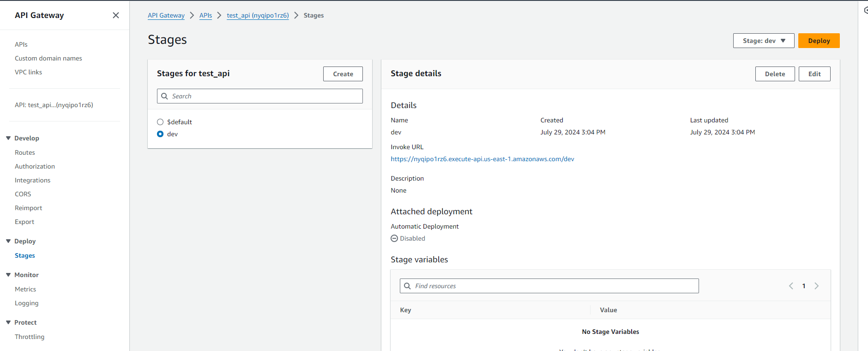Screen dimensions: 868x351
Task: Select the $default stage radio button
Action: [x=160, y=122]
